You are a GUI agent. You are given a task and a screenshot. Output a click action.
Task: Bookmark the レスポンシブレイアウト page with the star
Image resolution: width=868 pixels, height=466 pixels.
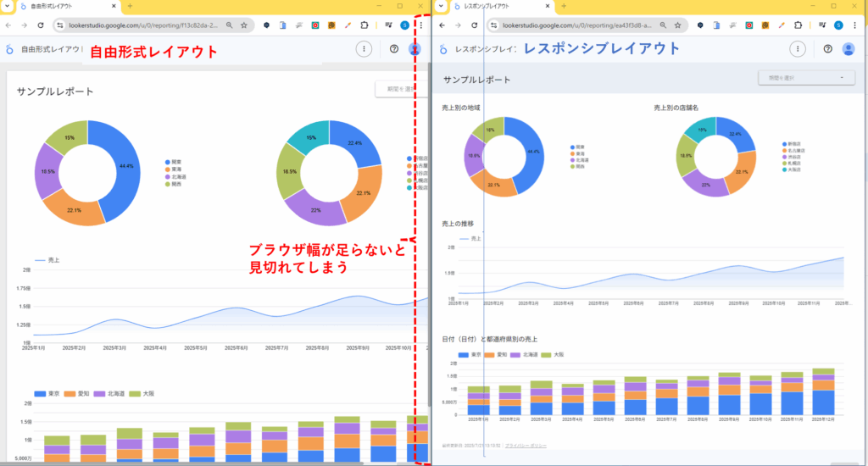(x=677, y=25)
